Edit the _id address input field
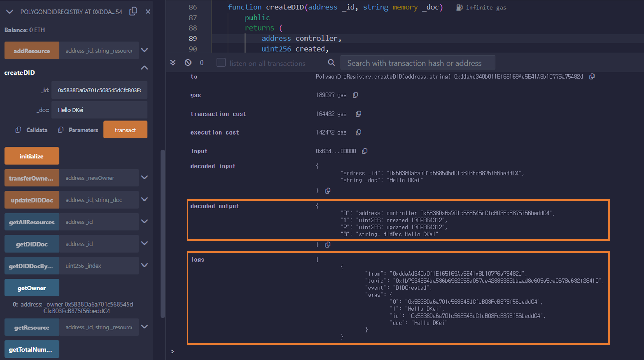644x360 pixels. pyautogui.click(x=99, y=90)
